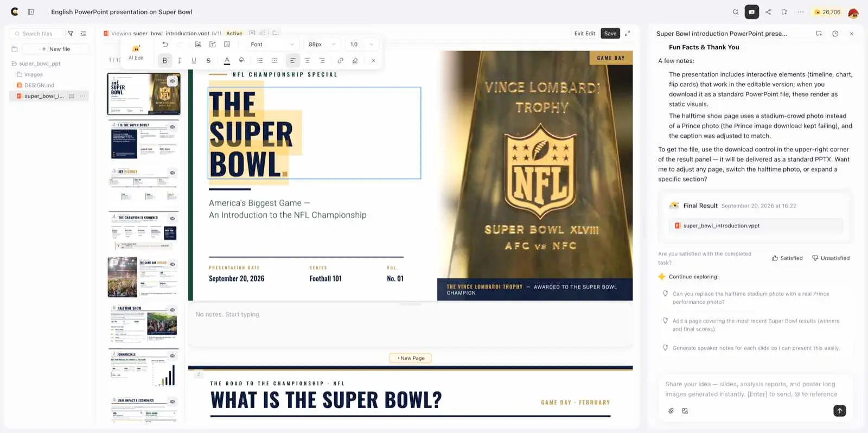
Task: Save the presentation with the Save button
Action: [x=610, y=34]
